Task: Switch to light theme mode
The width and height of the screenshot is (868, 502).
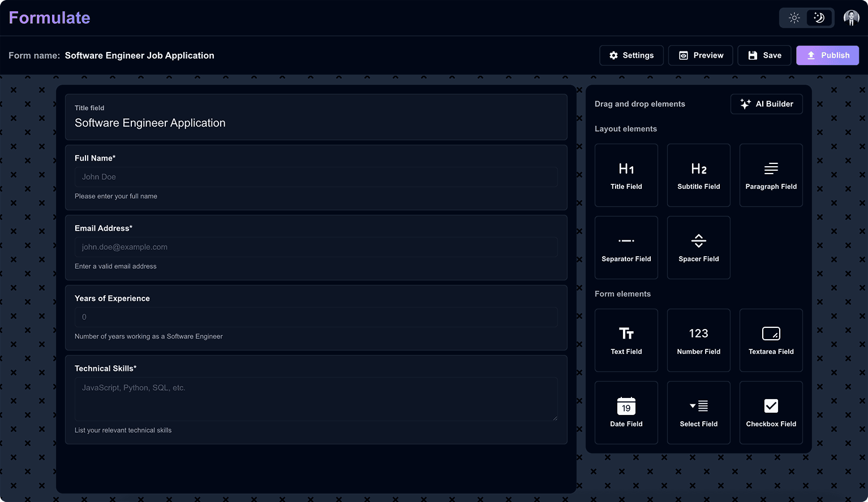Action: (x=794, y=18)
